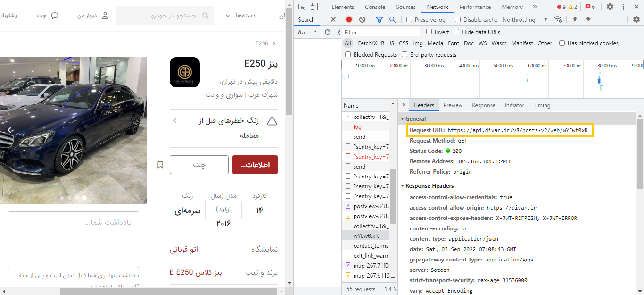This screenshot has width=644, height=295.
Task: Select the red log request row
Action: [x=366, y=126]
